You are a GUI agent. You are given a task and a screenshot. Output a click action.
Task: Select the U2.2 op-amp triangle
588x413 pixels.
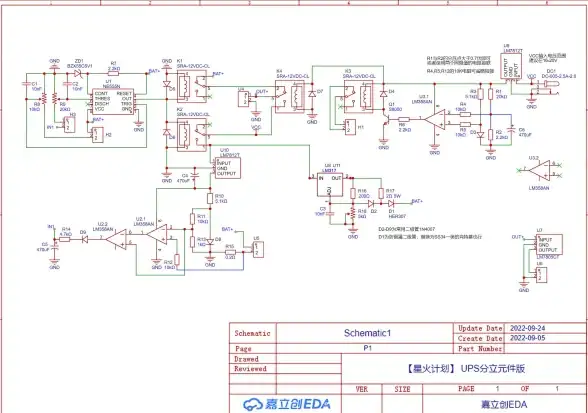(116, 239)
